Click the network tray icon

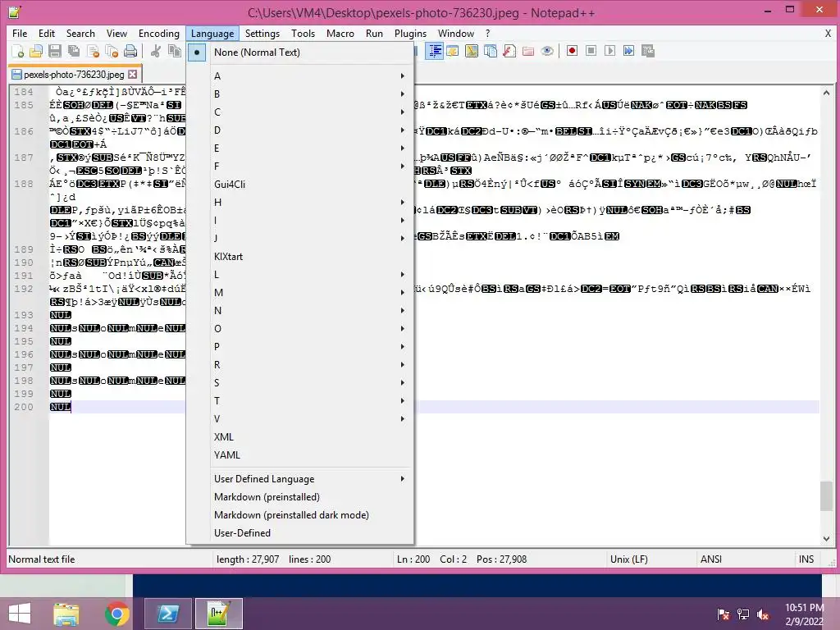[743, 614]
